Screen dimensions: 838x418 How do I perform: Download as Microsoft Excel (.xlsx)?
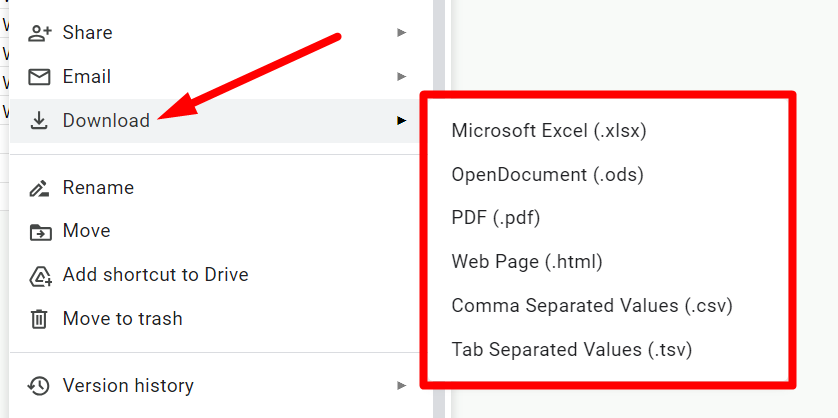(x=548, y=131)
